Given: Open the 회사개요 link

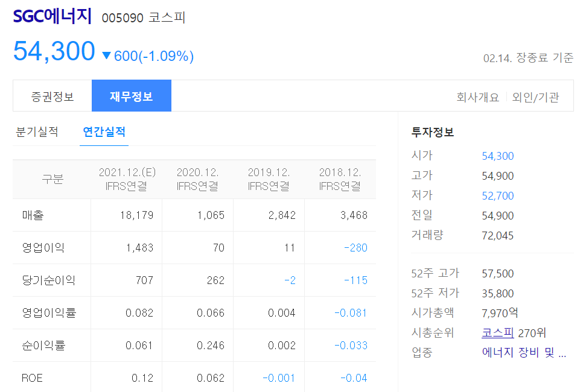Looking at the screenshot, I should point(478,97).
